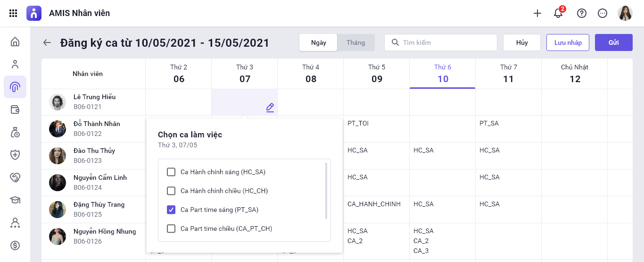Click the pencil edit icon in cell
Viewport: 644px width, 262px height.
(x=270, y=108)
